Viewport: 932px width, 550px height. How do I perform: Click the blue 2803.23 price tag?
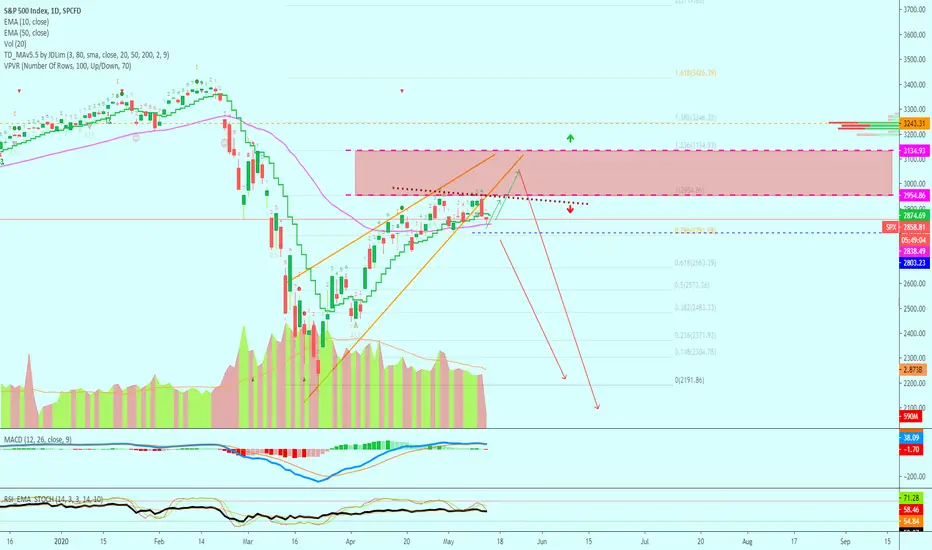click(x=915, y=263)
